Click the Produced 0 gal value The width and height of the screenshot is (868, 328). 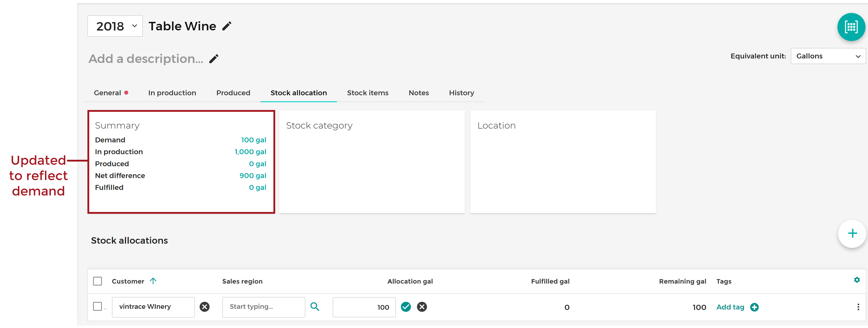pos(257,164)
